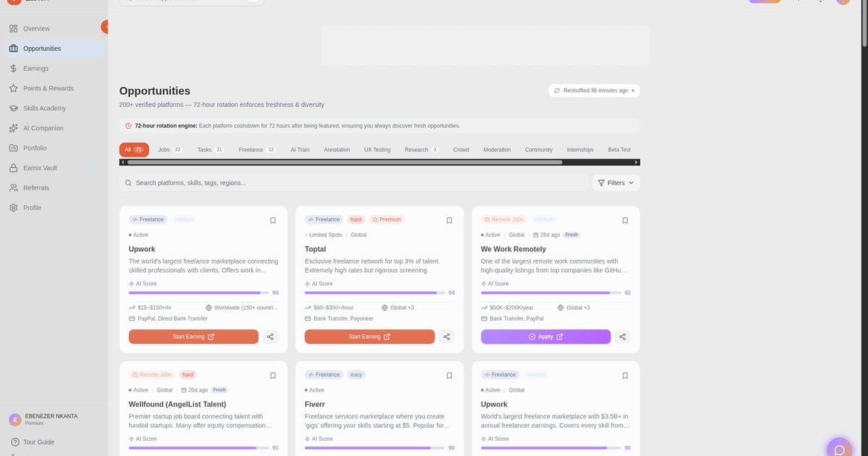868x456 pixels.
Task: Open the Wellfound (AngelList Talent) title
Action: tap(177, 404)
